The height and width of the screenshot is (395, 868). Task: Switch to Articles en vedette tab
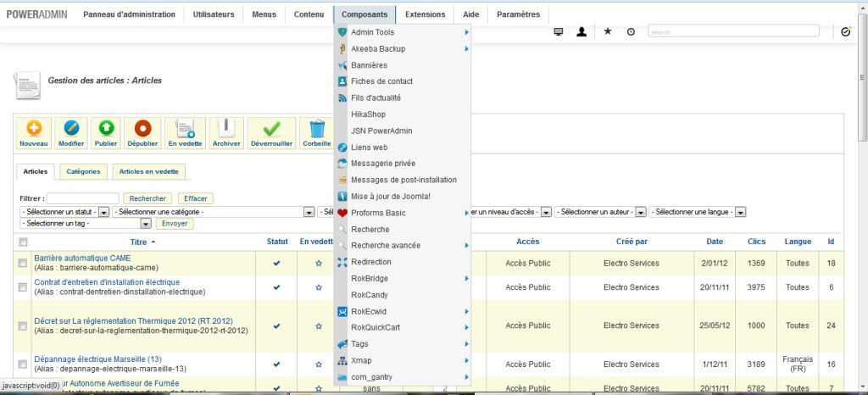[149, 171]
